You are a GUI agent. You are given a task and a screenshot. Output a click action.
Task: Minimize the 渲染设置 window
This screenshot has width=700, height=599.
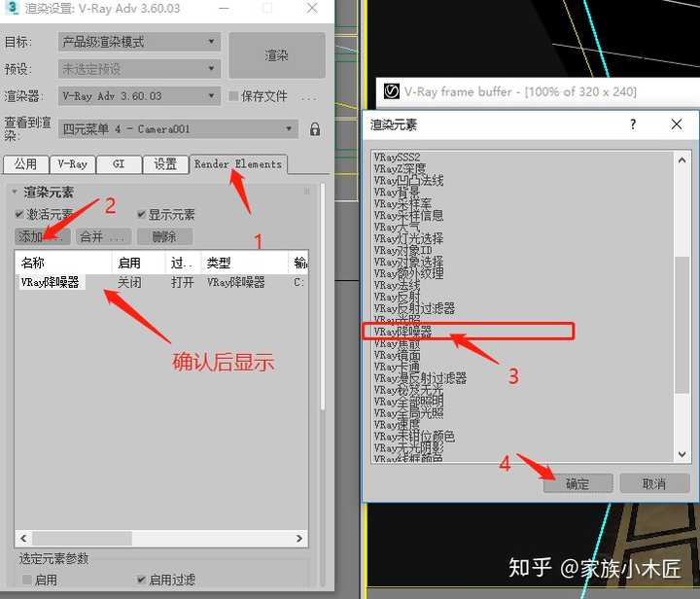[225, 8]
